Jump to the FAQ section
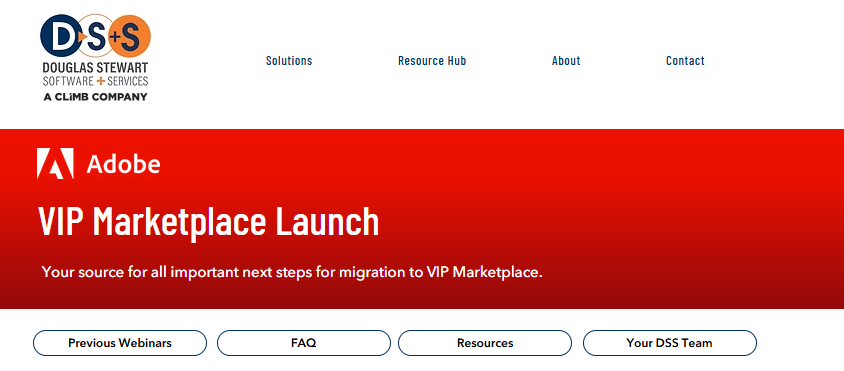Image resolution: width=844 pixels, height=371 pixels. tap(304, 343)
